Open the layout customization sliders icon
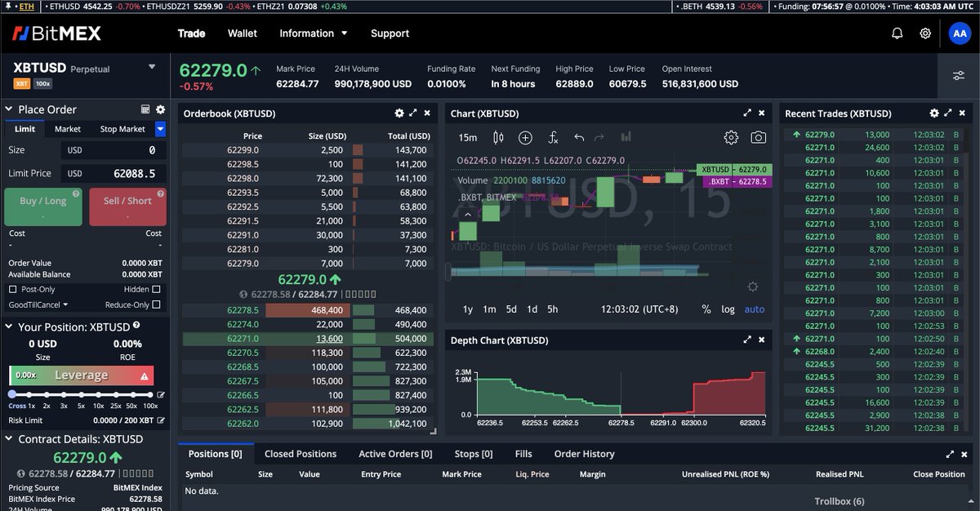Viewport: 980px width, 511px height. click(x=959, y=76)
